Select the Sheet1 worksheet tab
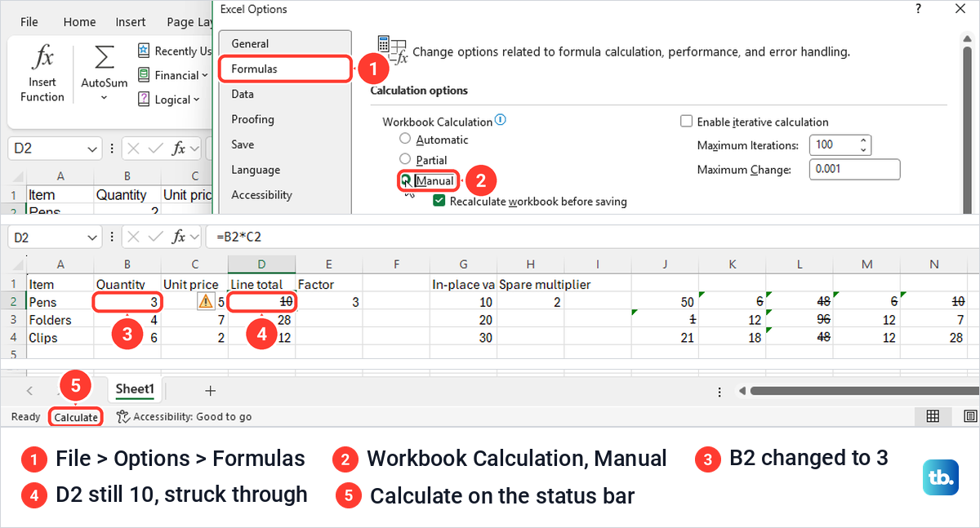The height and width of the screenshot is (528, 980). [x=135, y=389]
